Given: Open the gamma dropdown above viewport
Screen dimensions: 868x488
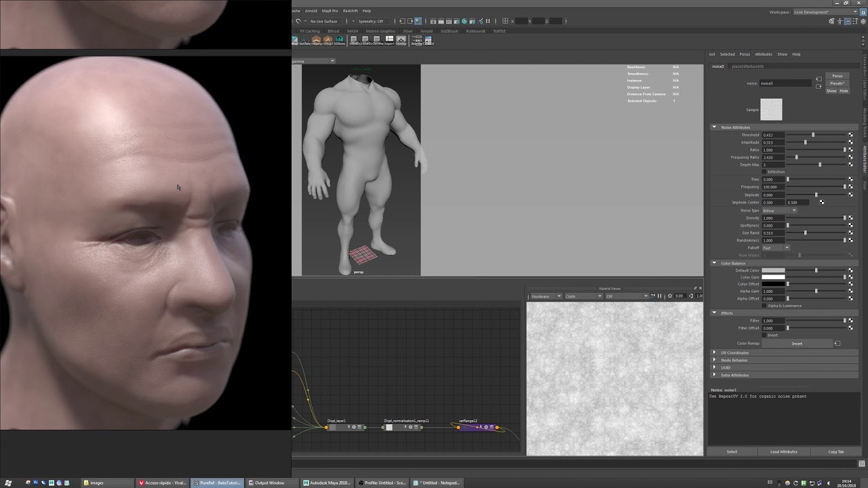Looking at the screenshot, I should point(314,61).
